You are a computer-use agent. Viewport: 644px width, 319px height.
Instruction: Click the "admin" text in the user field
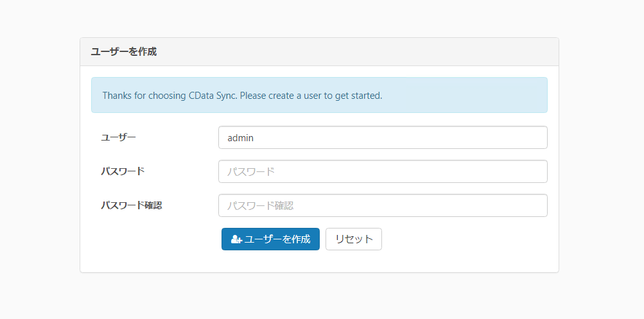[x=241, y=137]
